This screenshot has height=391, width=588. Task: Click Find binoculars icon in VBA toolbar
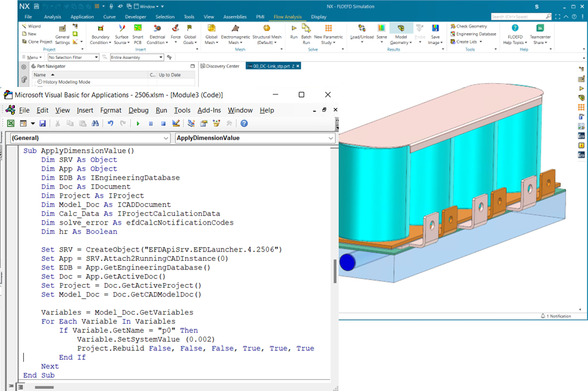(x=95, y=123)
